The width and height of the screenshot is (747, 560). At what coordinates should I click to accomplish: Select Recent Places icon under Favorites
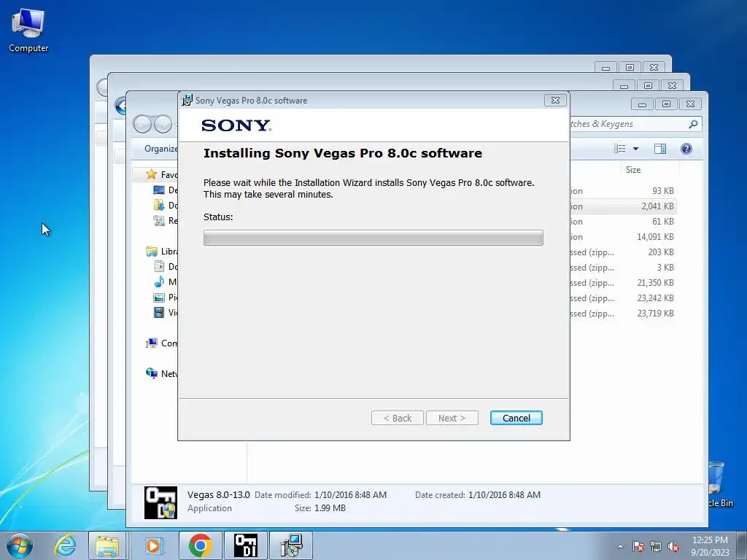(158, 220)
